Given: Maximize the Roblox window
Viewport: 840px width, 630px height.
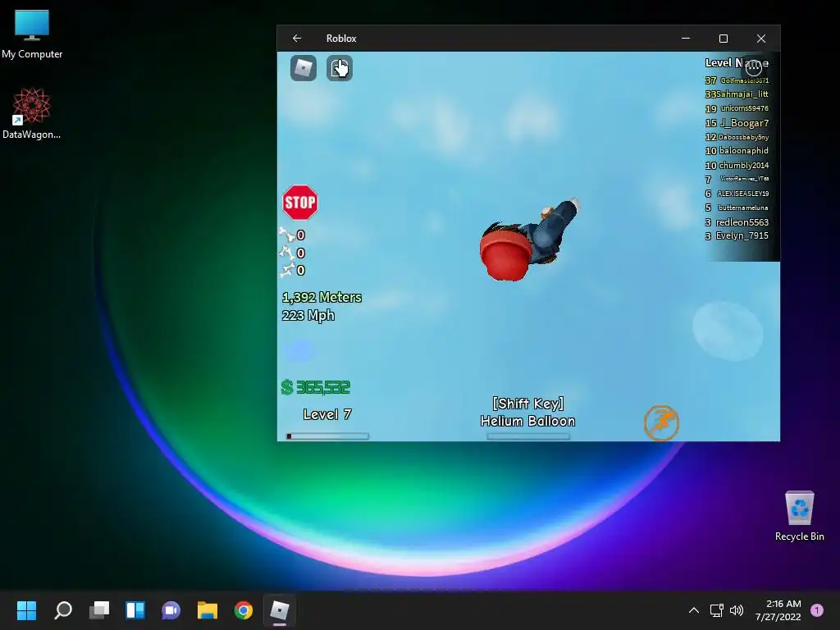Looking at the screenshot, I should tap(724, 39).
